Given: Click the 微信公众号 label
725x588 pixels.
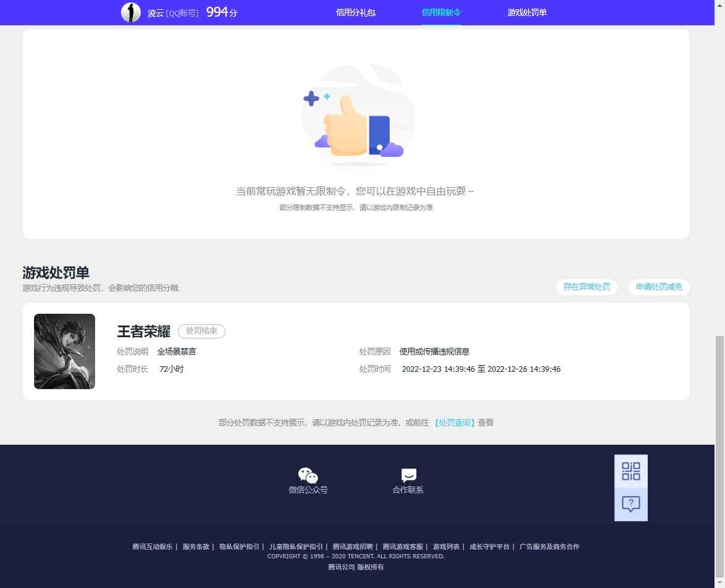Looking at the screenshot, I should (308, 490).
